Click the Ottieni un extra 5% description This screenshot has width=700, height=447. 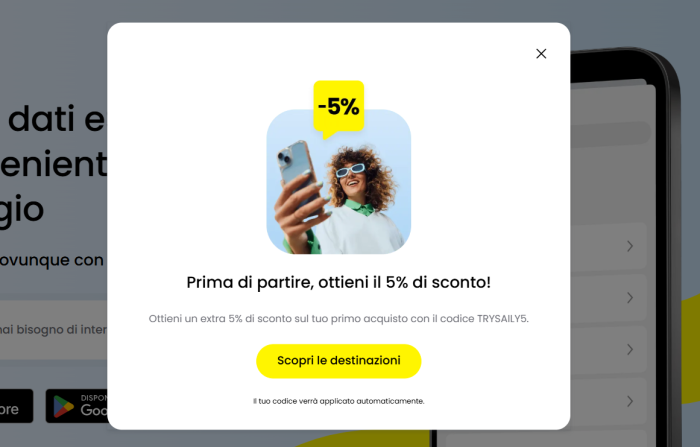pyautogui.click(x=338, y=319)
